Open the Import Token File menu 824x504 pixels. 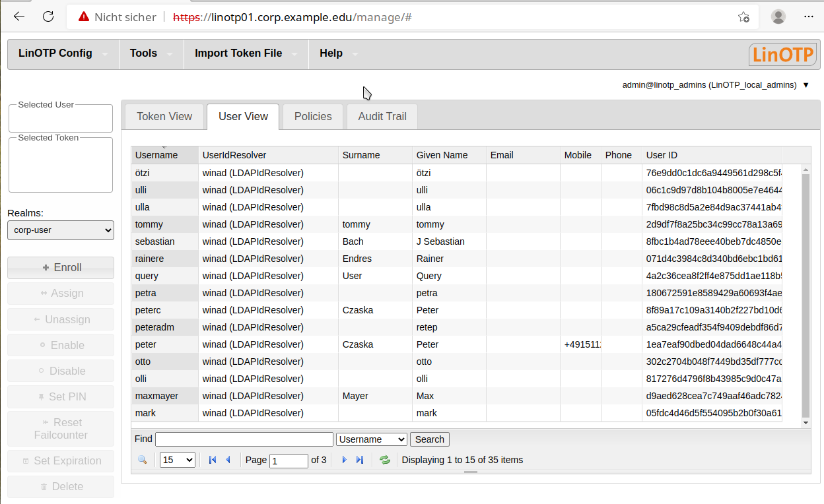[239, 53]
